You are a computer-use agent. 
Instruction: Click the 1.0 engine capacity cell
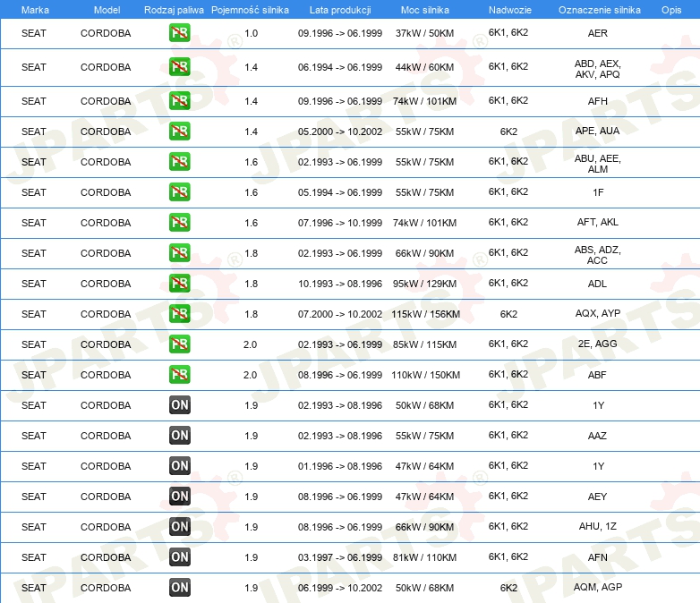(x=251, y=33)
